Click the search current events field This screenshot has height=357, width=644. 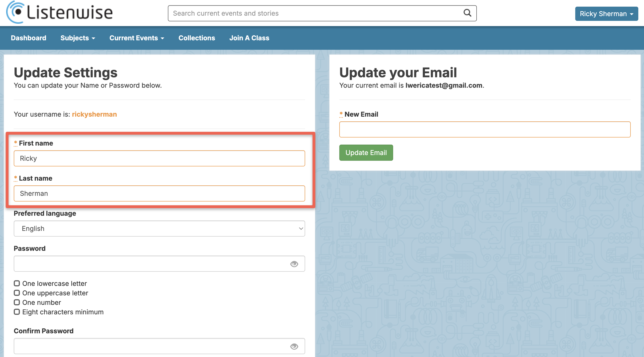click(322, 13)
